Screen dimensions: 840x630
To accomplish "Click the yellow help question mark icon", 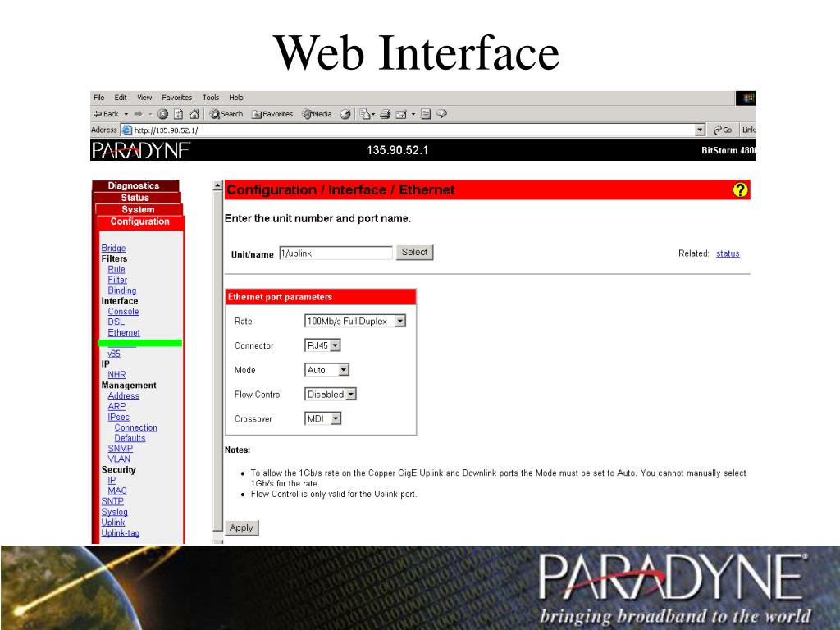I will click(x=740, y=189).
